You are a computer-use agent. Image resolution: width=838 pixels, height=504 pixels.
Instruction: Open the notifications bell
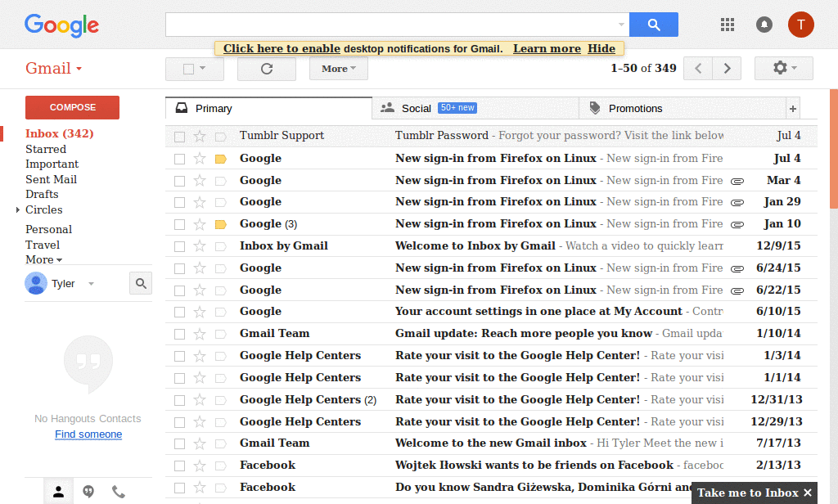764,25
